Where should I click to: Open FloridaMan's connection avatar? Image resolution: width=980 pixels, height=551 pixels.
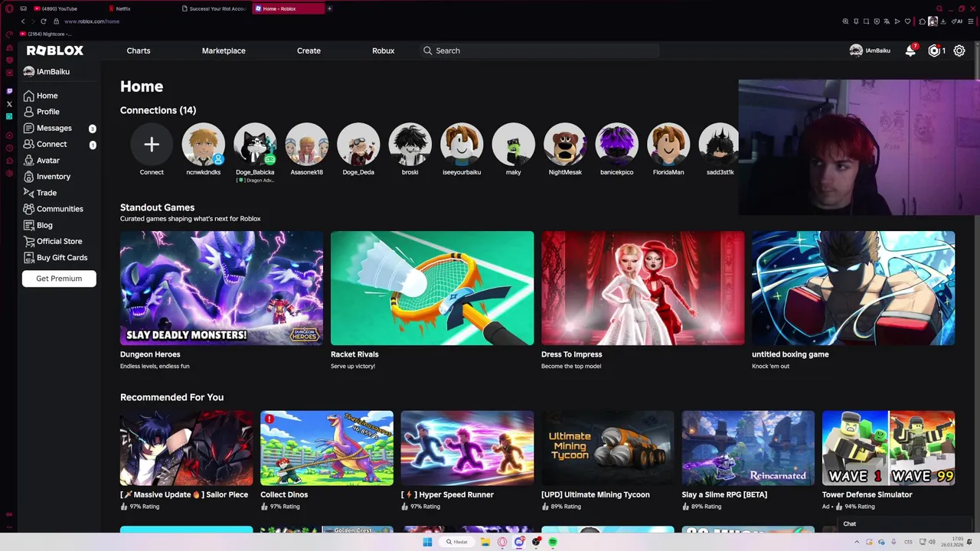tap(668, 144)
